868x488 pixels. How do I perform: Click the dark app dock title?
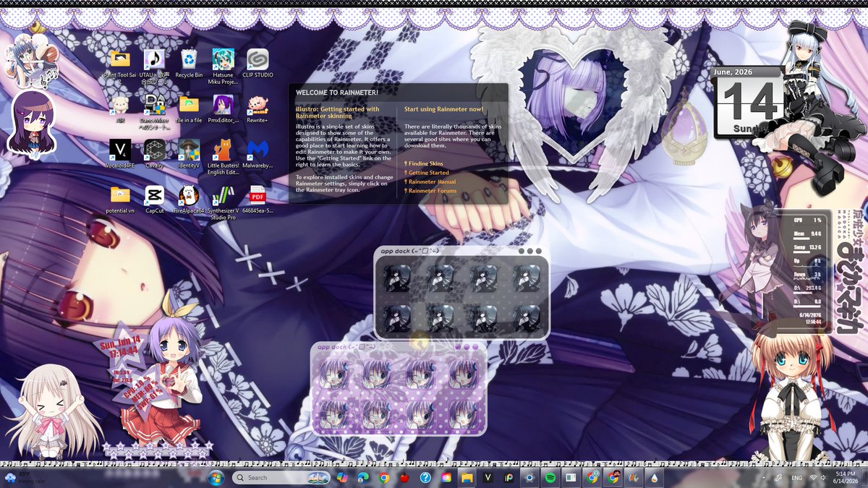coord(409,251)
